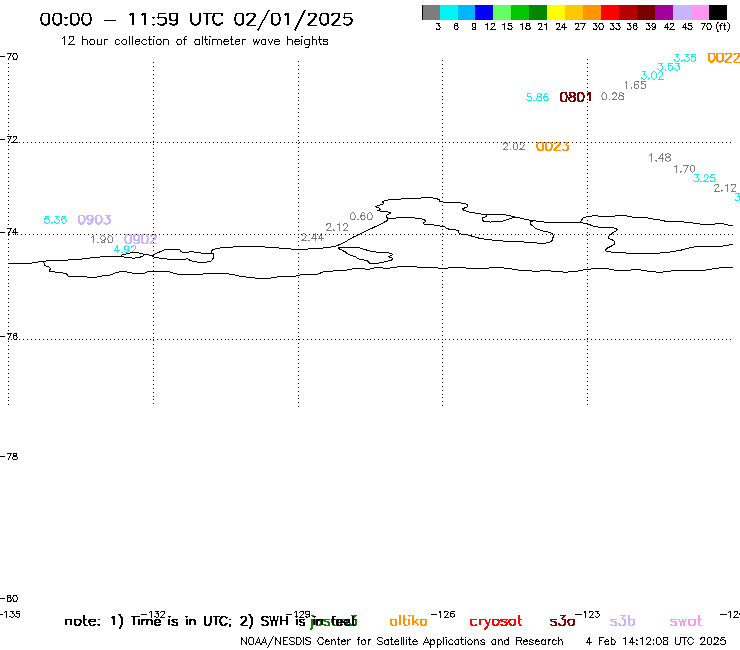The image size is (740, 650).
Task: Select the wave height value 5.86
Action: tap(538, 97)
